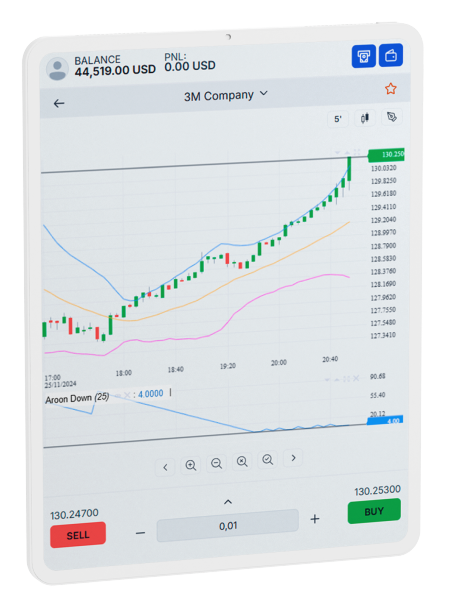This screenshot has width=454, height=605.
Task: Fit the chart with the check magnifier
Action: (x=267, y=460)
